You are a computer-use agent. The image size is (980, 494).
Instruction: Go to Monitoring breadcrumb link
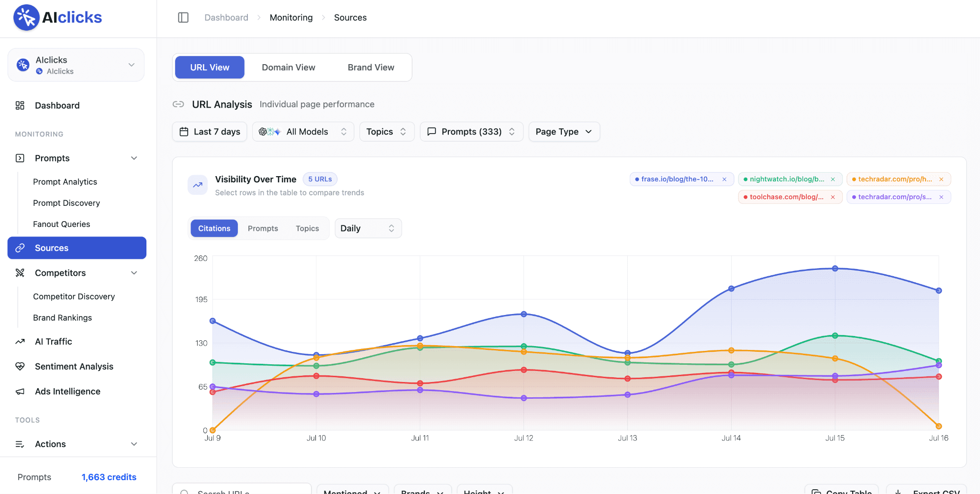[291, 18]
